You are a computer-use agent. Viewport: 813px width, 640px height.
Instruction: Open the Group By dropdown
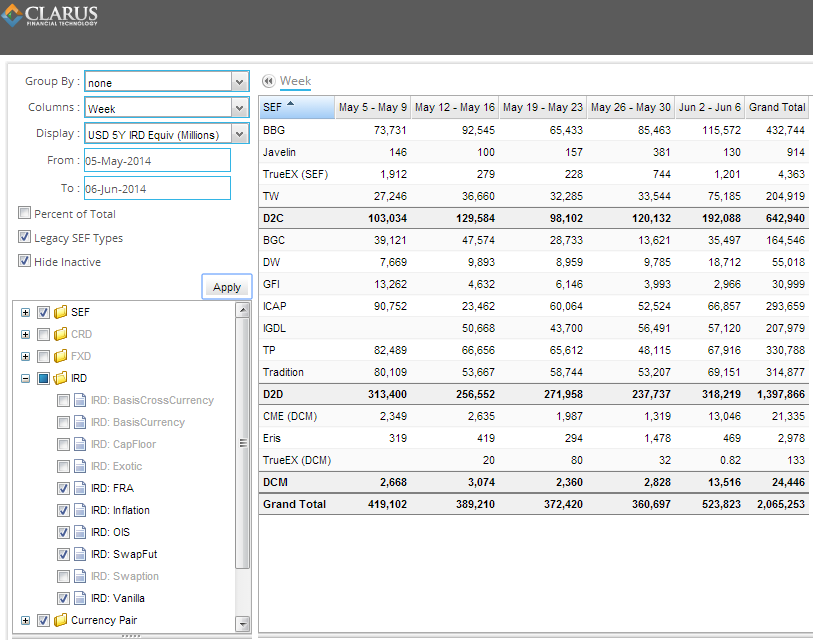point(239,81)
